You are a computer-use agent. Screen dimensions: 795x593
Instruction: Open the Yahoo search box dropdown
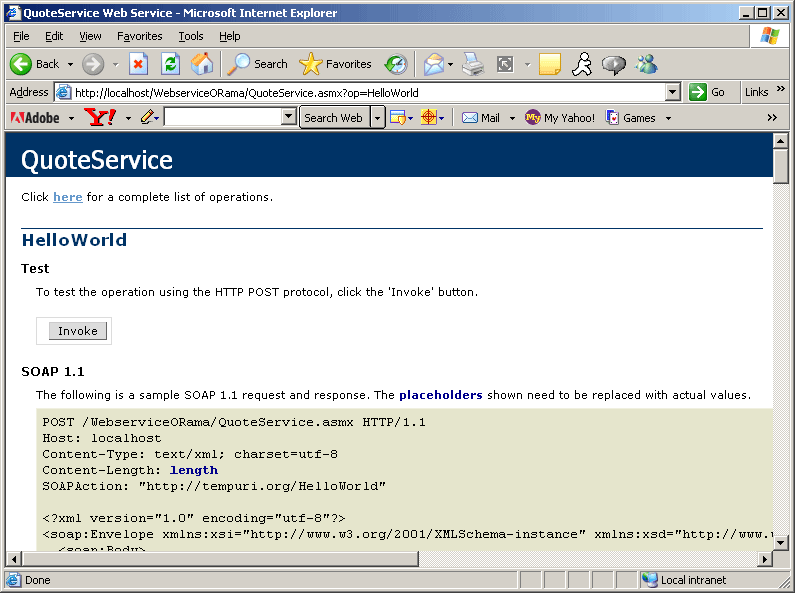click(289, 118)
